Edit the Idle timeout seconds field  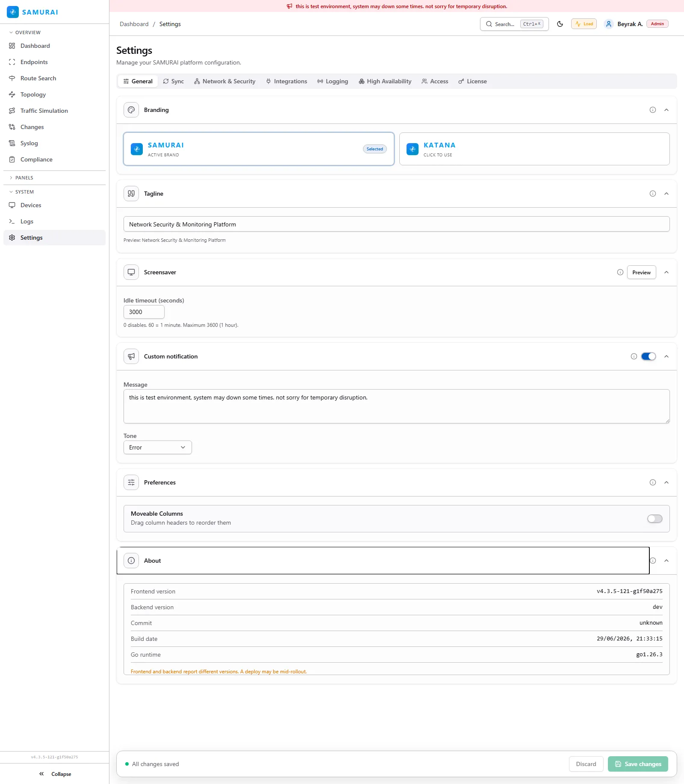point(144,312)
